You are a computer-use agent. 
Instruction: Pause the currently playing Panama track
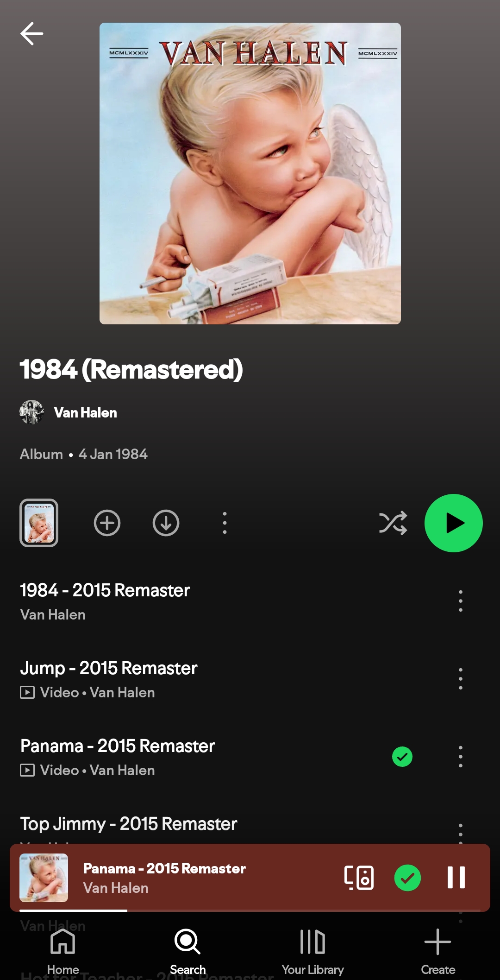point(456,878)
